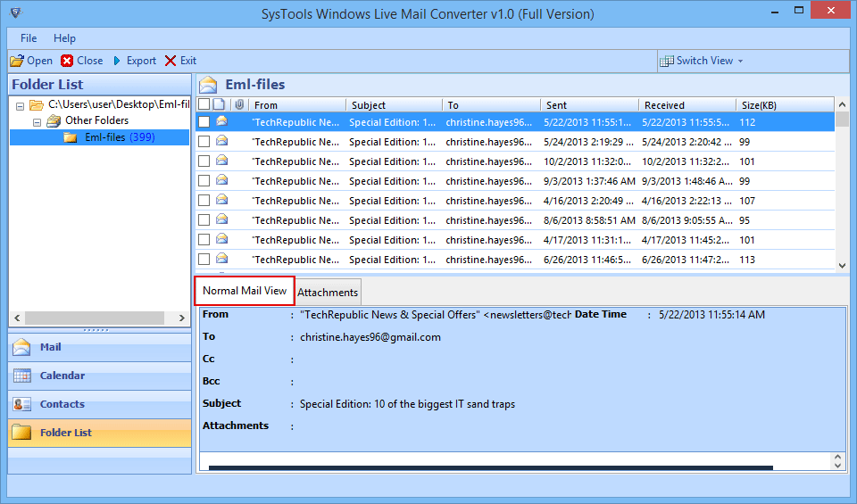Check the box for the 5/22/2013 email
Image resolution: width=857 pixels, height=504 pixels.
[204, 122]
